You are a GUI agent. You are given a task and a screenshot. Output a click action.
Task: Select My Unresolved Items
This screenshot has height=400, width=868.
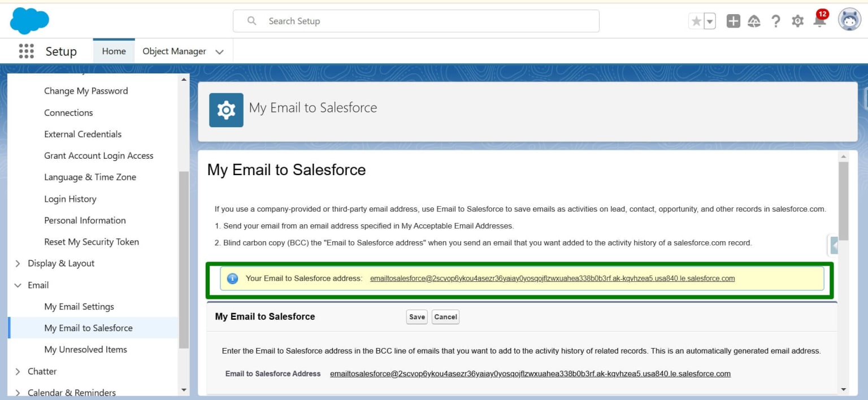86,349
